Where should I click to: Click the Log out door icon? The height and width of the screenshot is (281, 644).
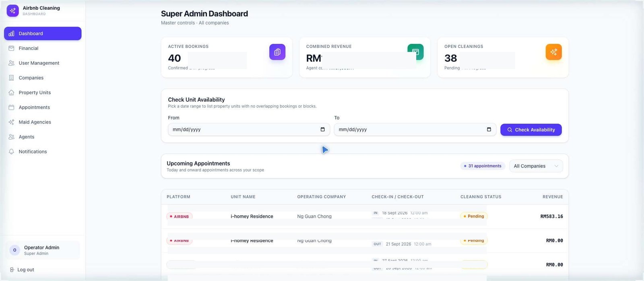coord(12,270)
